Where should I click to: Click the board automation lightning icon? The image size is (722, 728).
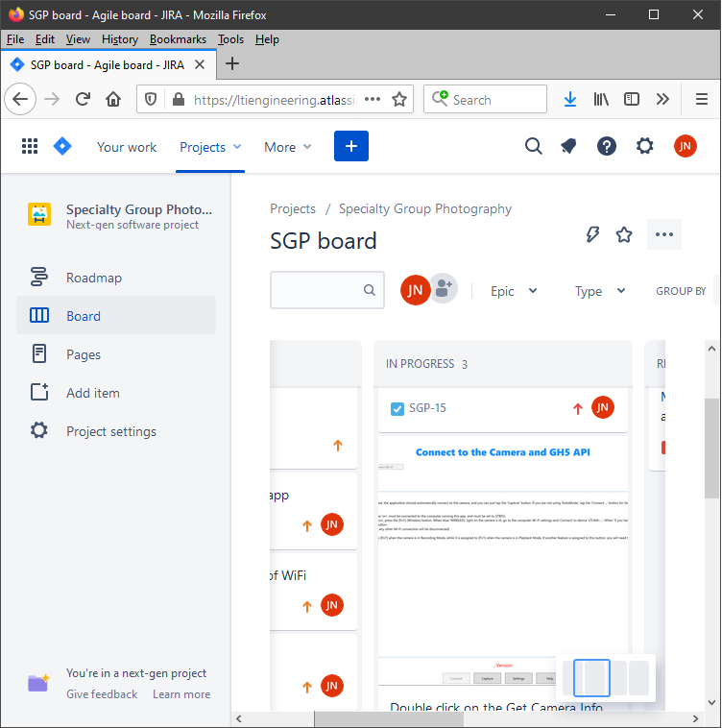coord(592,234)
